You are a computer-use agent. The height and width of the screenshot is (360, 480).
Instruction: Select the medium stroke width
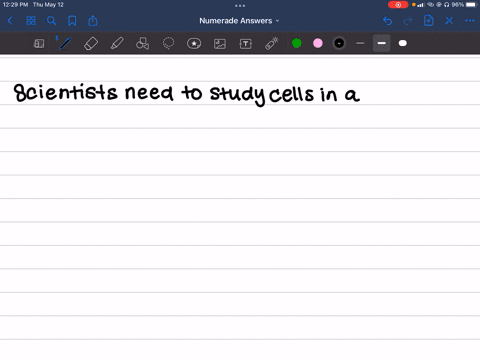[x=382, y=43]
